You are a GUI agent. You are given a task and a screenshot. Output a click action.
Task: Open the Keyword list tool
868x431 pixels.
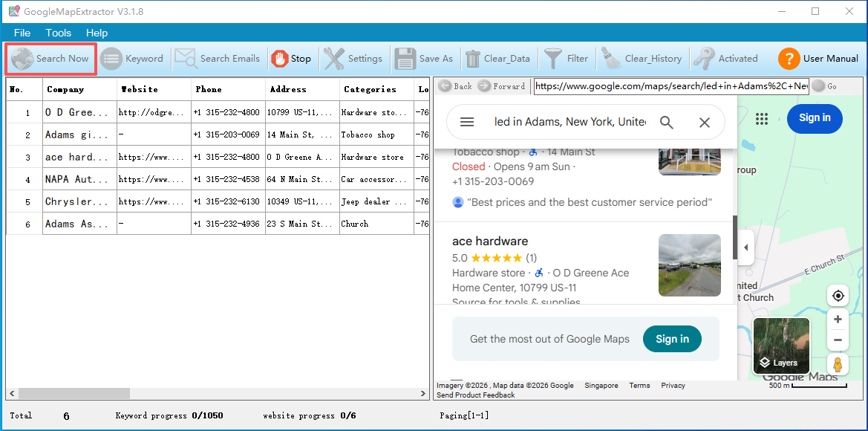[x=111, y=59]
